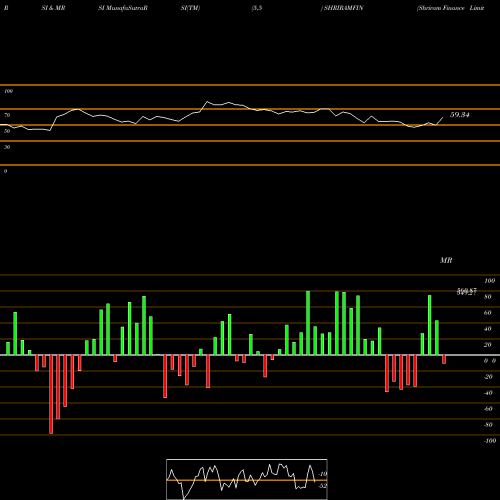Click the MR axis label -60
Image resolution: width=500 pixels, height=500 pixels.
(x=488, y=409)
